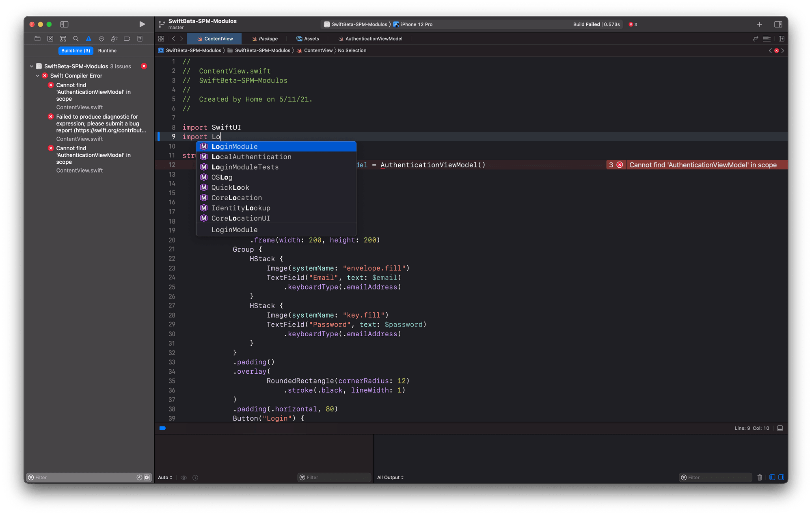The image size is (812, 515).
Task: Open the Debug navigator icon
Action: pos(114,39)
